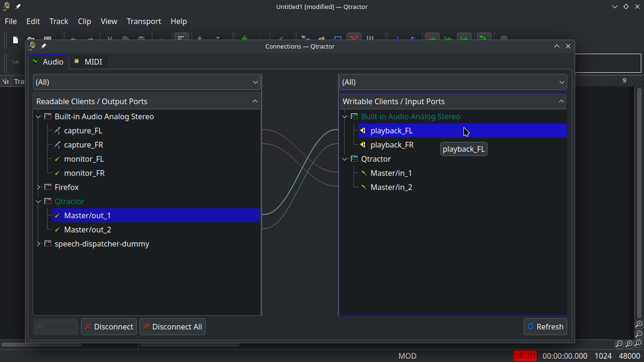This screenshot has height=362, width=644.
Task: Click the XRUN indicator in the status bar
Action: pyautogui.click(x=525, y=356)
